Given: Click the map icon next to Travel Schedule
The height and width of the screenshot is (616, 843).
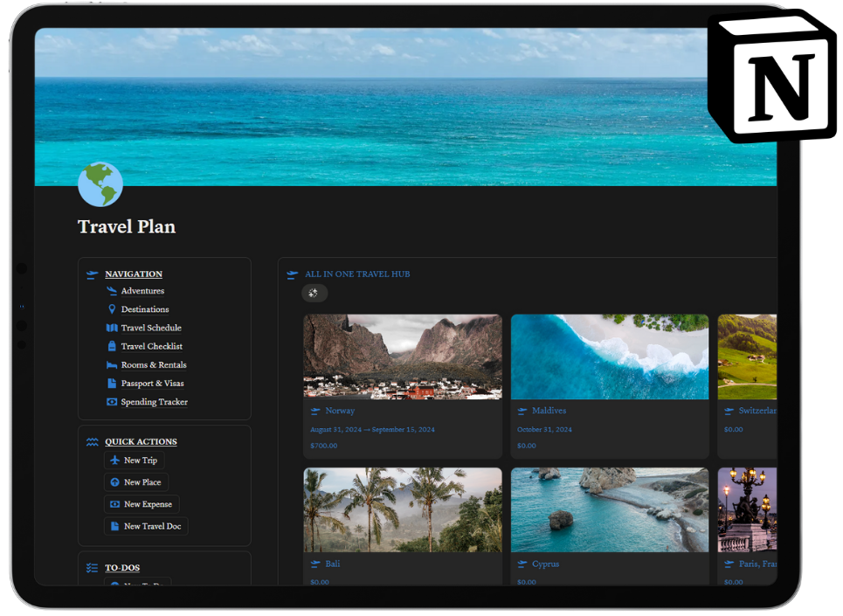Looking at the screenshot, I should [x=111, y=328].
